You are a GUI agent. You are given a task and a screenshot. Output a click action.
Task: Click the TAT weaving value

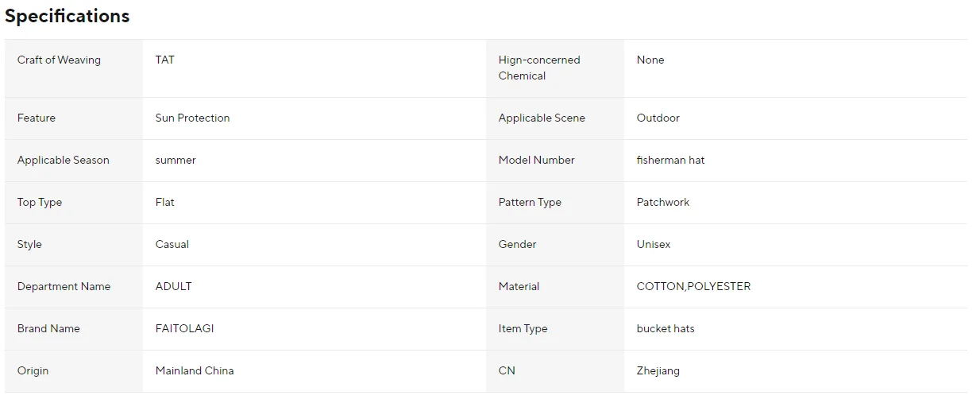point(165,60)
